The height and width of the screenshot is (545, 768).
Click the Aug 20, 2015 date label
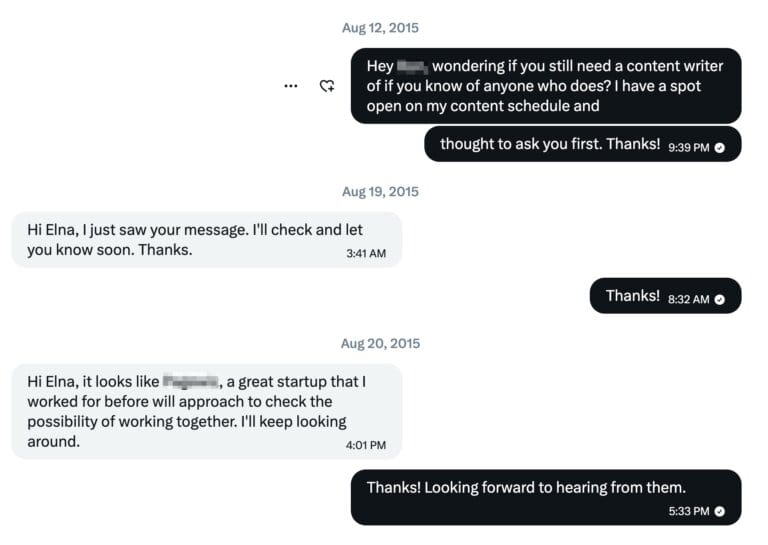click(380, 343)
